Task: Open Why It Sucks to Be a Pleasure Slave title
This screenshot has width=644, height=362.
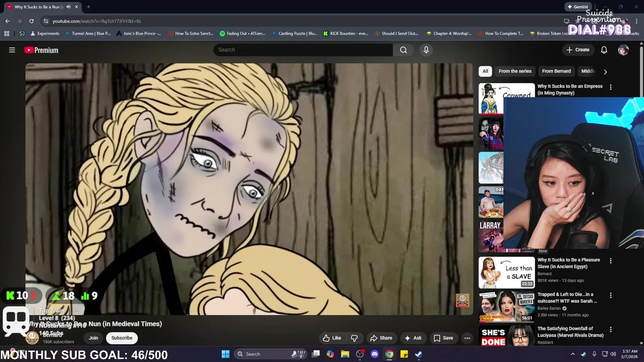Action: click(569, 263)
